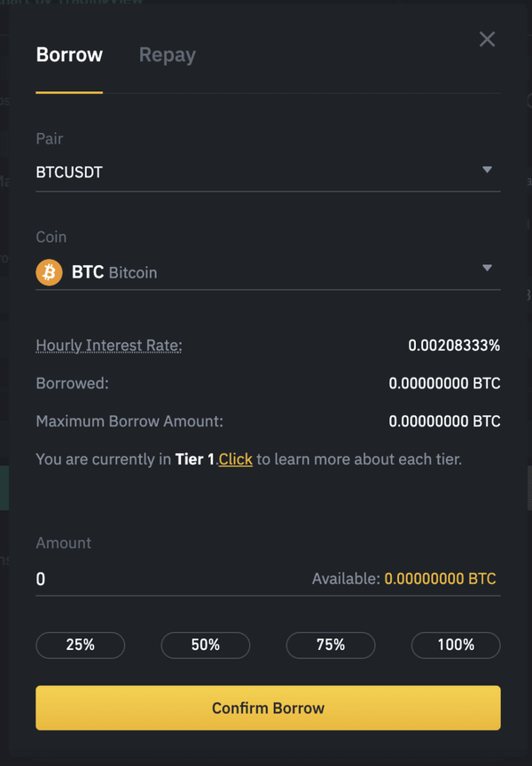
Task: Close the borrow dialog with the X icon
Action: (487, 39)
